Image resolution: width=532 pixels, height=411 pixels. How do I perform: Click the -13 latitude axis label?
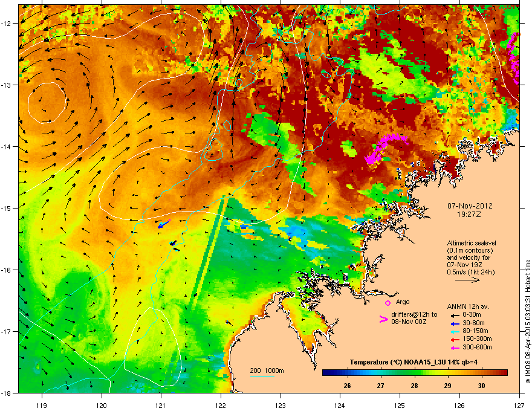point(6,85)
